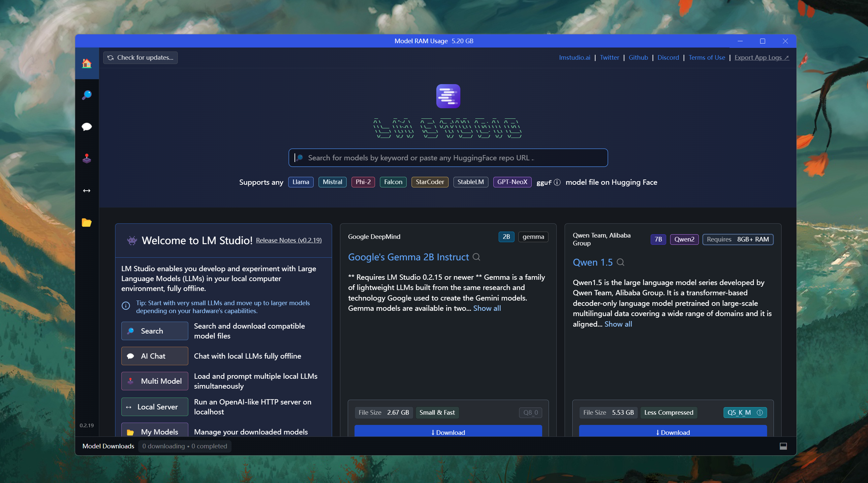This screenshot has height=483, width=868.
Task: Click the tip info icon in Welcome card
Action: click(126, 306)
